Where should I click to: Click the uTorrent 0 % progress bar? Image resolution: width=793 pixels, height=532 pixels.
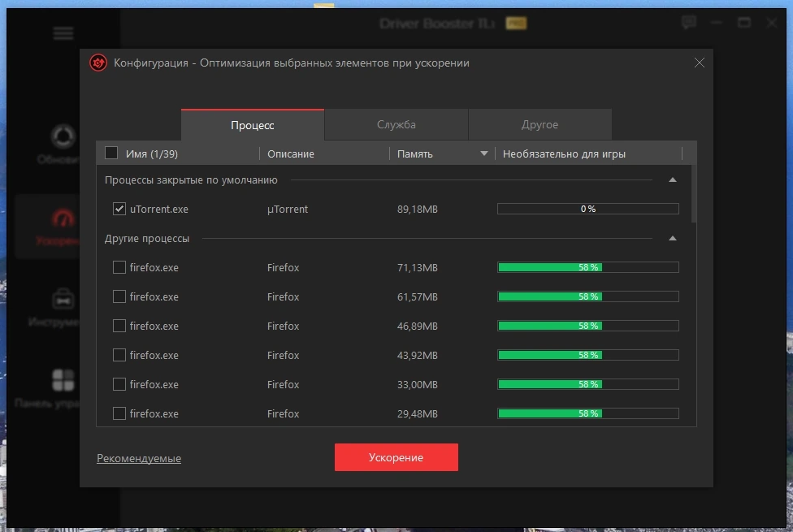(587, 209)
